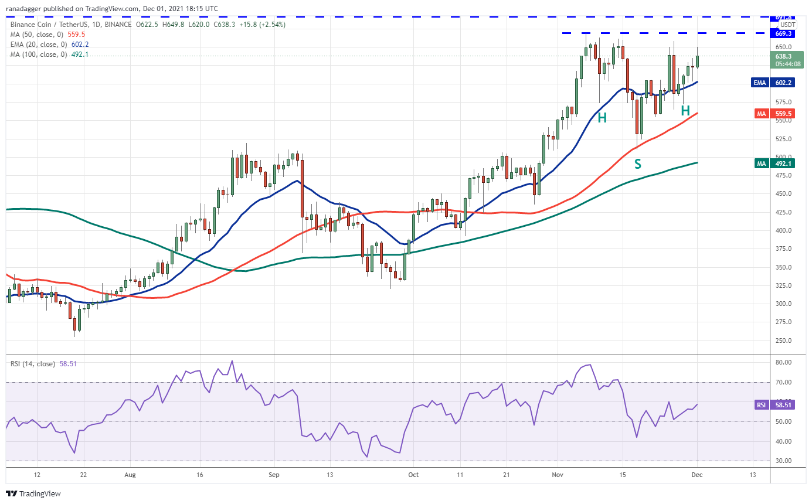Screen dimensions: 812x504
Task: Click the TradingView logo at bottom left
Action: click(34, 493)
